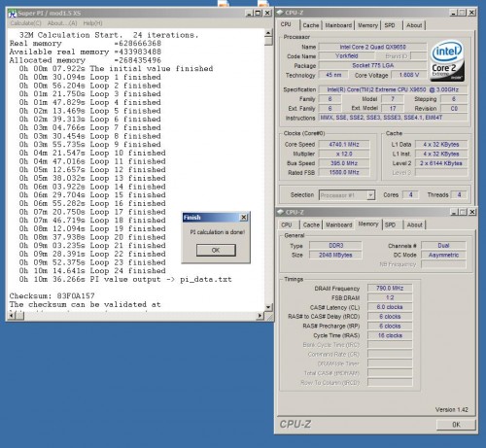Viewport: 486px width, 448px height.
Task: Close the Finish dialog with X button
Action: 244,218
